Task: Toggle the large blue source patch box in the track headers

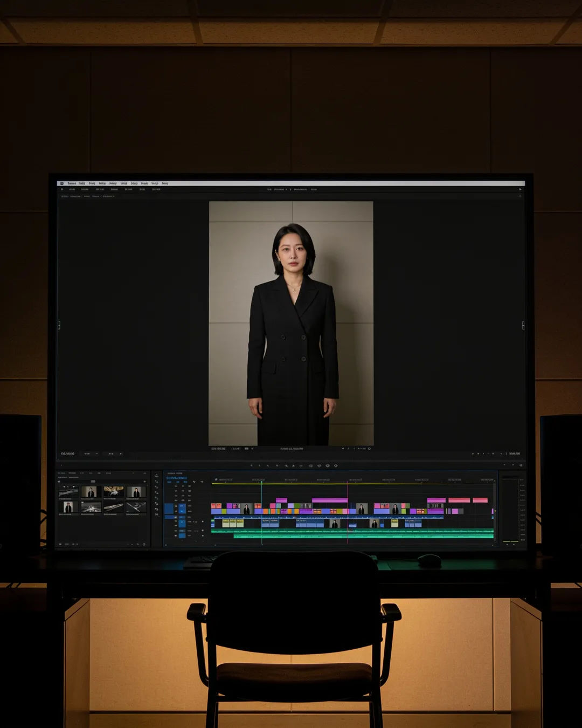Action: [x=169, y=509]
